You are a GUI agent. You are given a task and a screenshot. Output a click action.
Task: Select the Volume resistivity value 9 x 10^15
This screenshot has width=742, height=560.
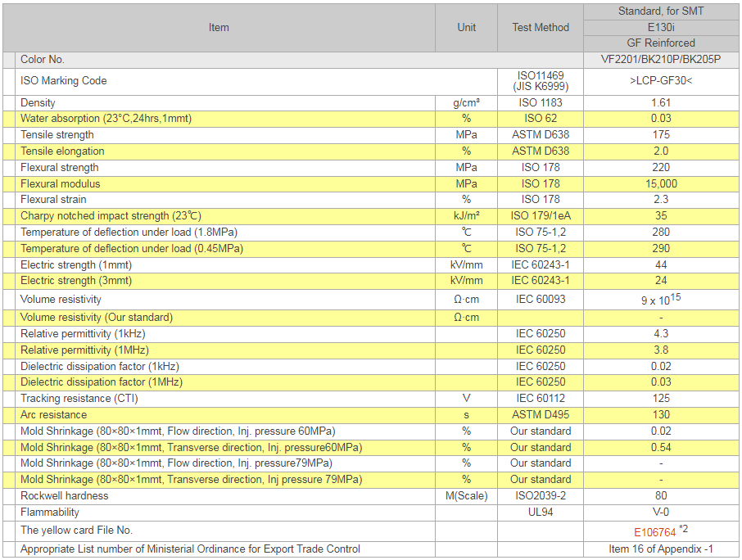(x=661, y=300)
